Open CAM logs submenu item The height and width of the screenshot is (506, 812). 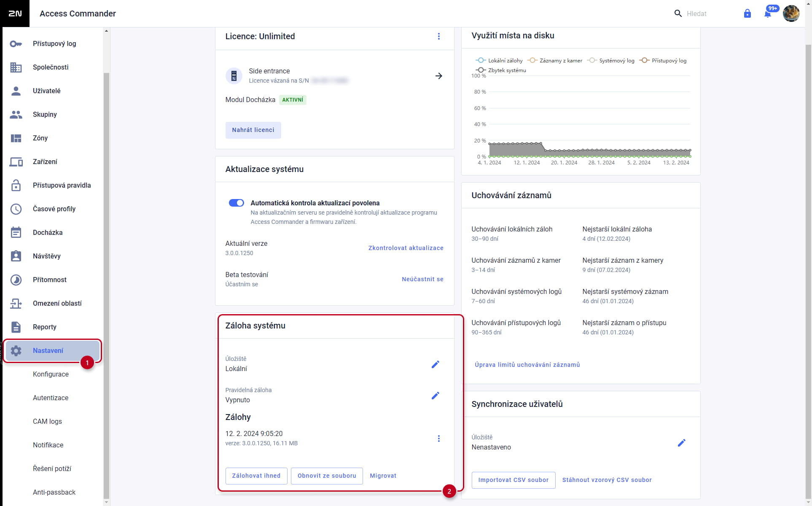[47, 422]
